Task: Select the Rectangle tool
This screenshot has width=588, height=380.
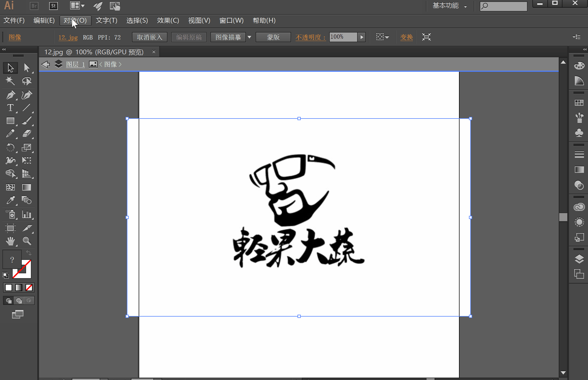Action: [x=10, y=121]
